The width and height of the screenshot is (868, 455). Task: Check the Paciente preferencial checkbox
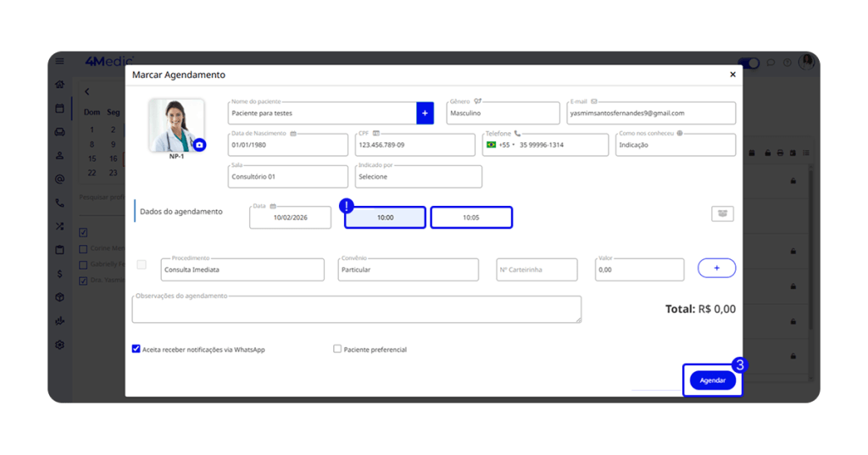tap(337, 348)
